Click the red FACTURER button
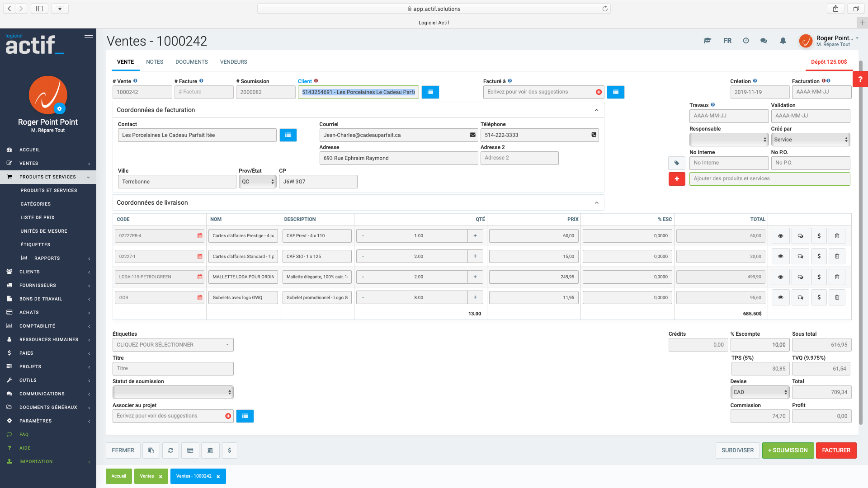The width and height of the screenshot is (868, 488). click(835, 450)
